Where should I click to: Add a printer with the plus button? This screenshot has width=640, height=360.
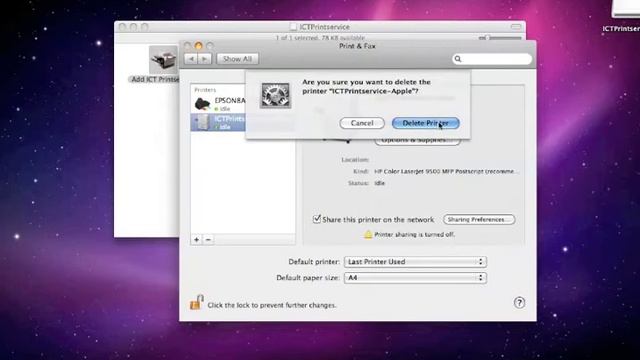[196, 240]
